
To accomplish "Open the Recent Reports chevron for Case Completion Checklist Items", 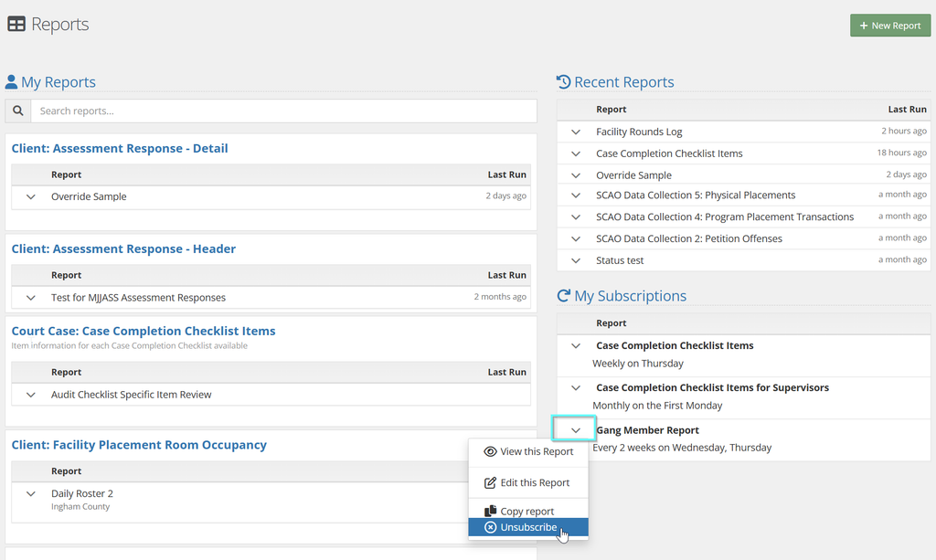I will pos(576,153).
